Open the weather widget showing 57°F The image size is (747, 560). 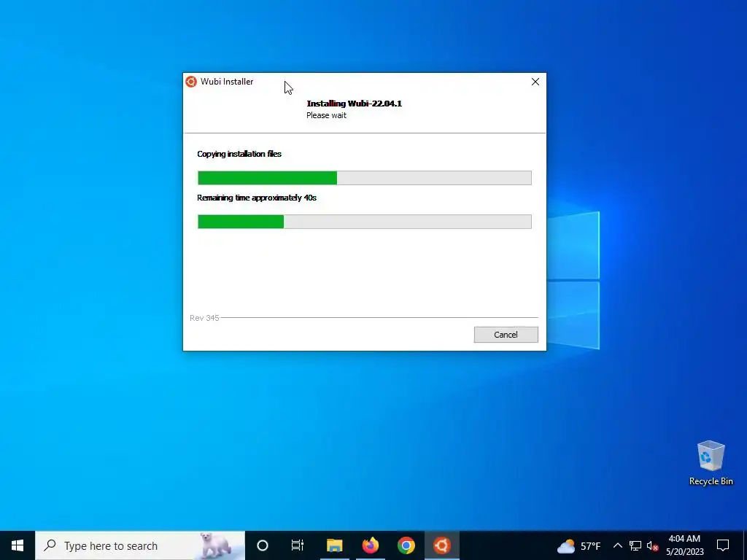tap(578, 545)
